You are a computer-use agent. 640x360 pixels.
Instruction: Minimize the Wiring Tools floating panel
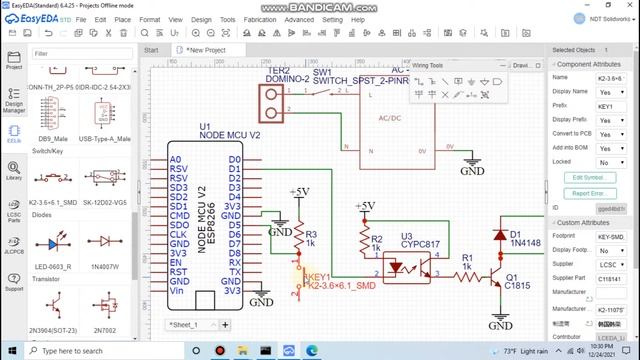tap(502, 65)
